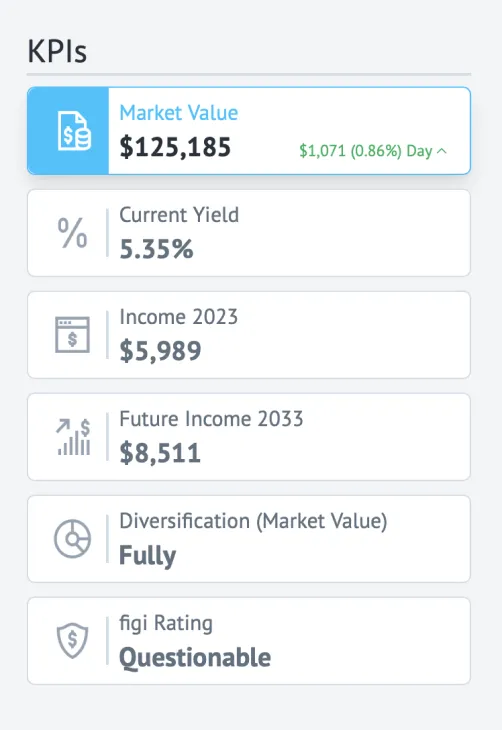Click the Market Value title text

pyautogui.click(x=179, y=113)
